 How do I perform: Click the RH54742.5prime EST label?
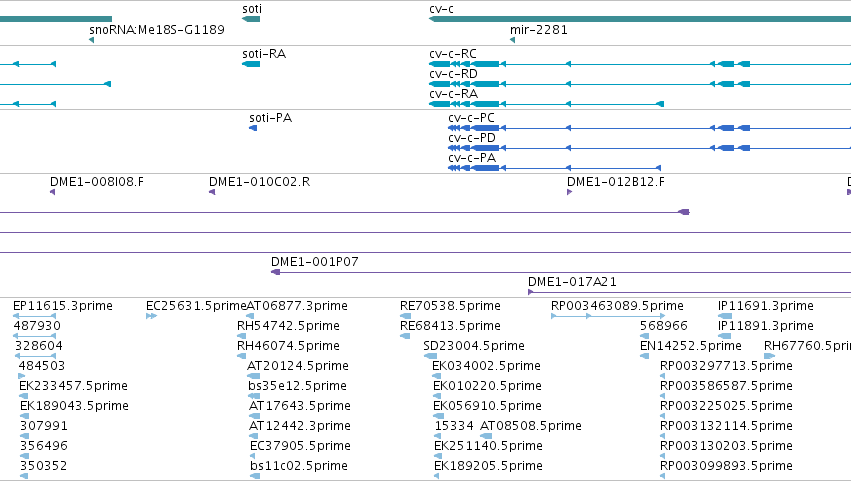[288, 326]
